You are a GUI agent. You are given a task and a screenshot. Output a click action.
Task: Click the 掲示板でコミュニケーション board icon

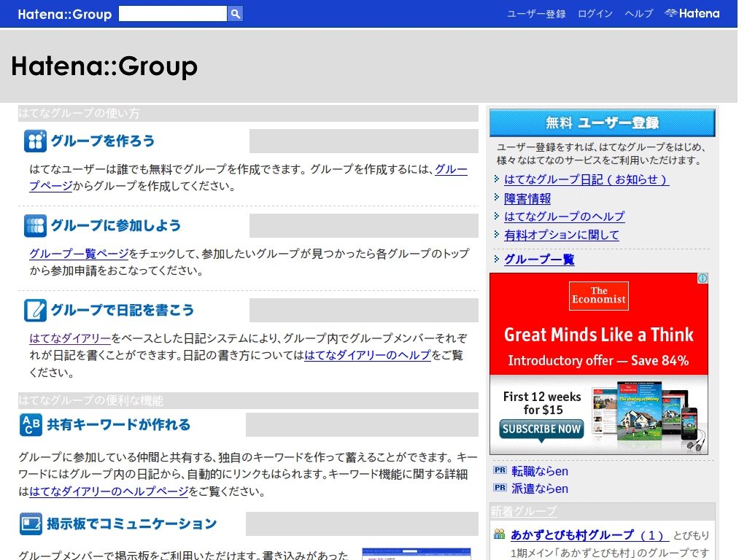click(31, 524)
